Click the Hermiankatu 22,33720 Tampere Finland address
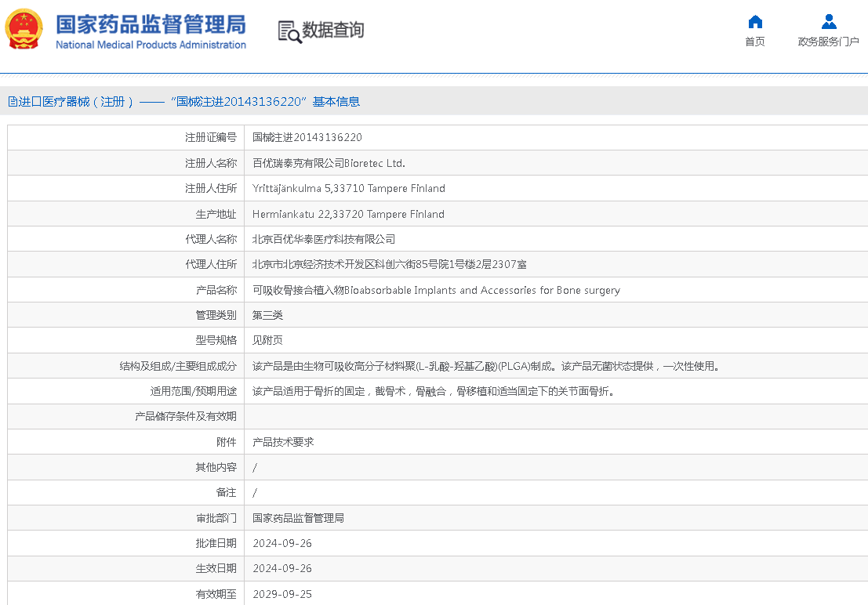Screen dimensions: 868x605 (x=348, y=214)
